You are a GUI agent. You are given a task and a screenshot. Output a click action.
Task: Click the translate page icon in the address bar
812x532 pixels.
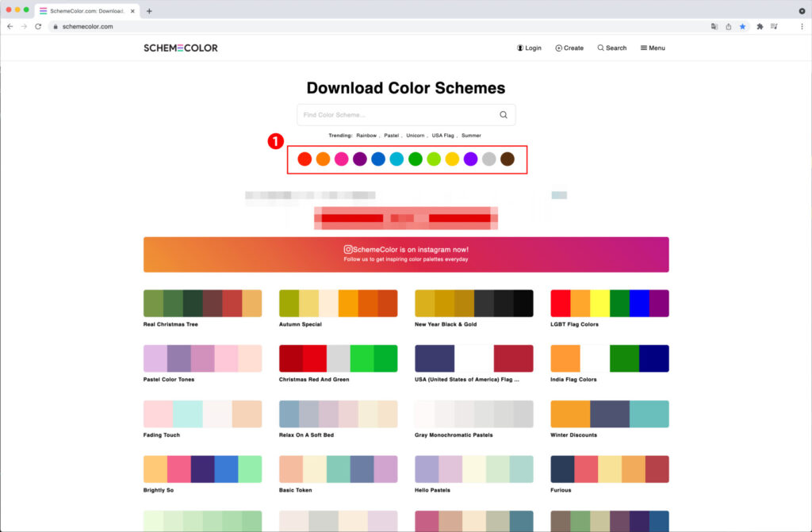(714, 26)
